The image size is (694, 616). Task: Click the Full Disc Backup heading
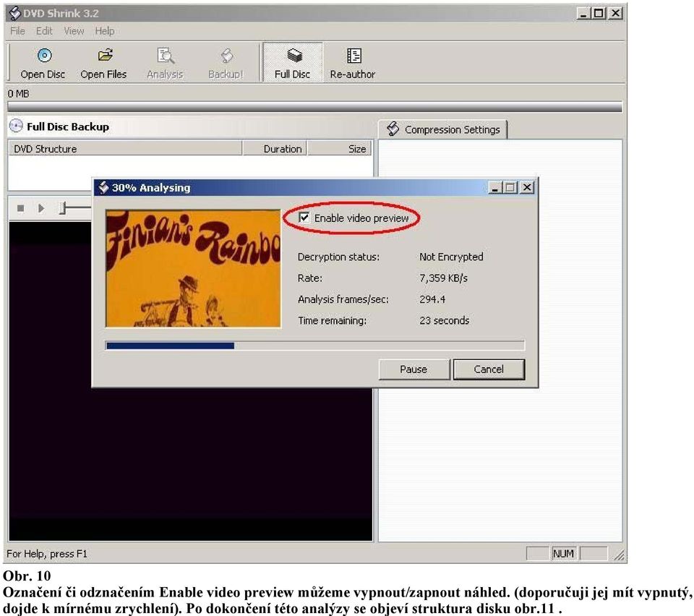tap(68, 127)
